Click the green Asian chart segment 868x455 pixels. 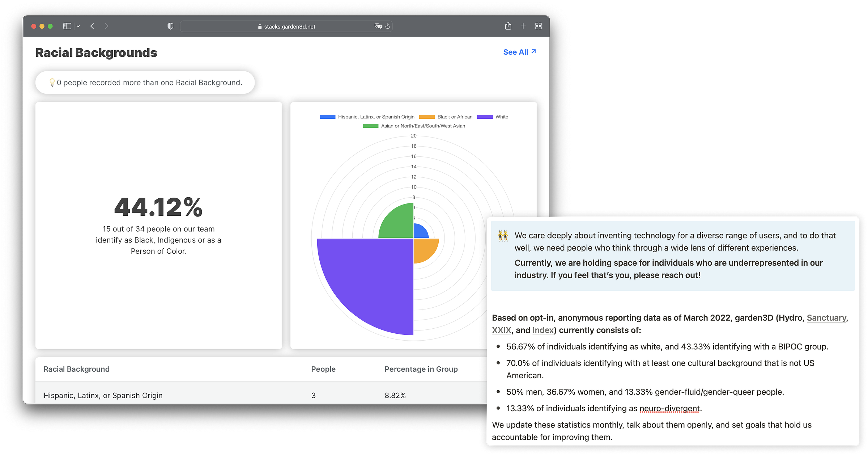(400, 224)
